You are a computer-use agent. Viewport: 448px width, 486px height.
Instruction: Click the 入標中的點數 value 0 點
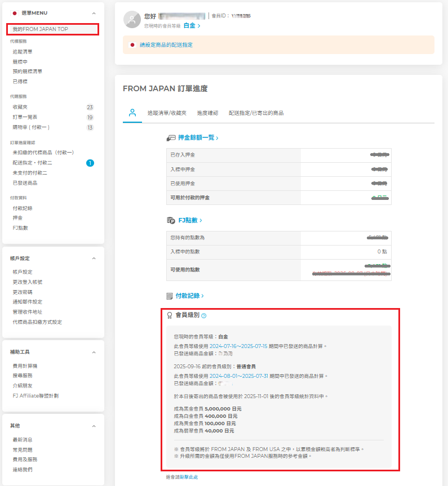(x=382, y=252)
